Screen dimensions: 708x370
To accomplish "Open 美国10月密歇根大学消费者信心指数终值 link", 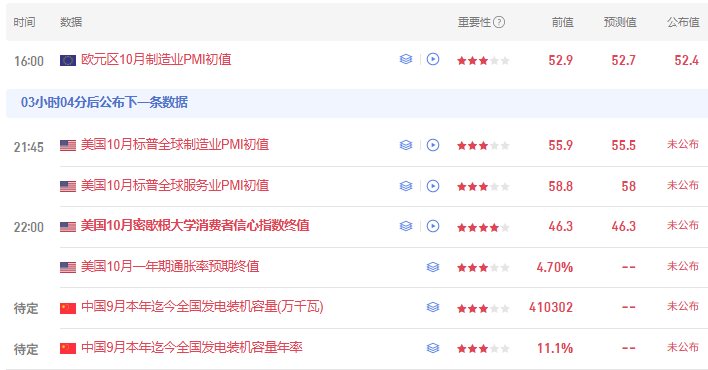I will (x=195, y=225).
